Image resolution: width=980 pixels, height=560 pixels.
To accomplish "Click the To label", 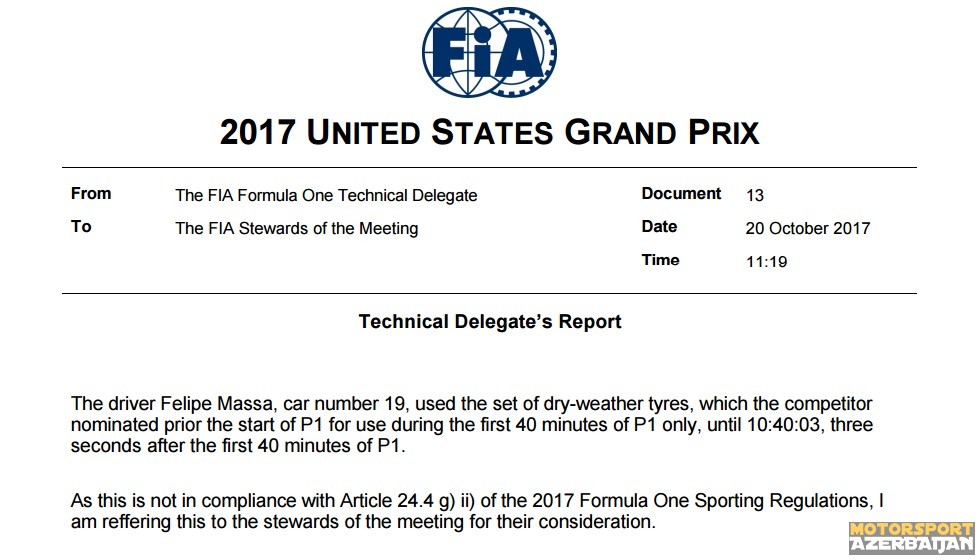I will [x=81, y=226].
